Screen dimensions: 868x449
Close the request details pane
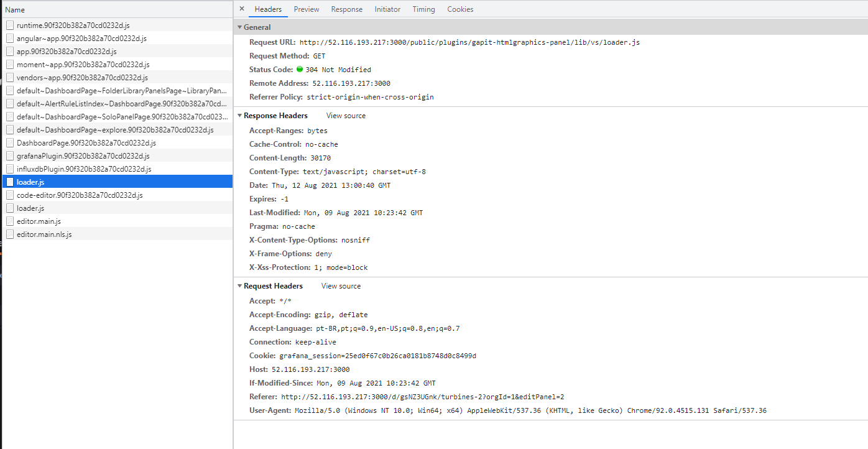tap(242, 9)
